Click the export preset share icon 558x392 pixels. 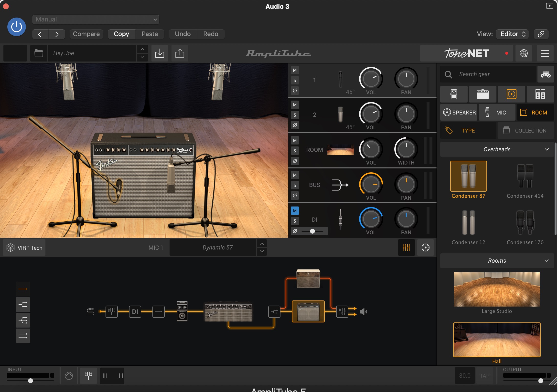pyautogui.click(x=180, y=53)
